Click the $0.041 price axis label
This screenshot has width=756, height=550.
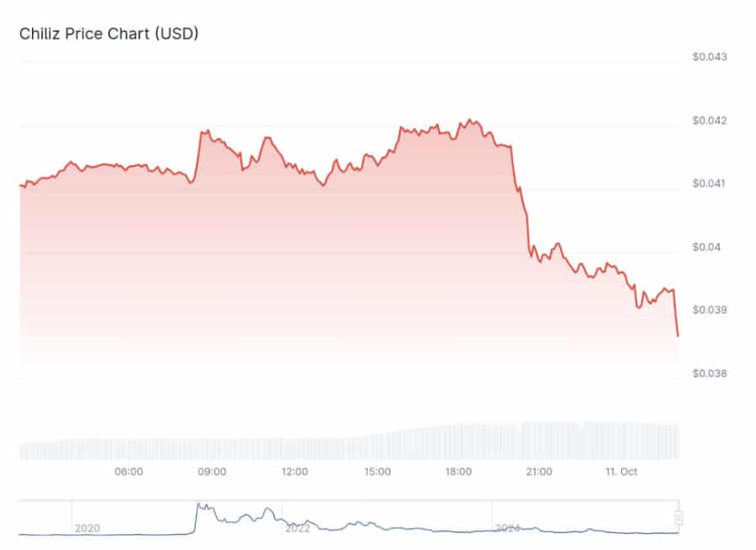pyautogui.click(x=709, y=184)
